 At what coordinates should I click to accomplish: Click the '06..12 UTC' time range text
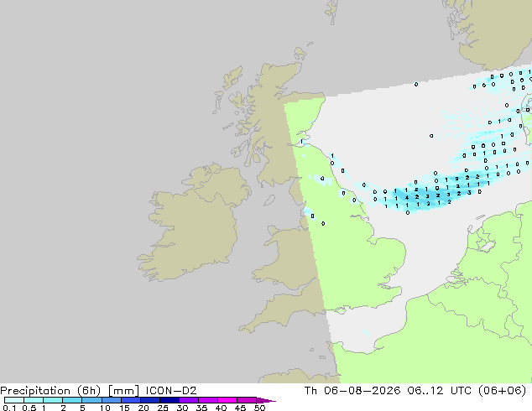tap(440, 391)
